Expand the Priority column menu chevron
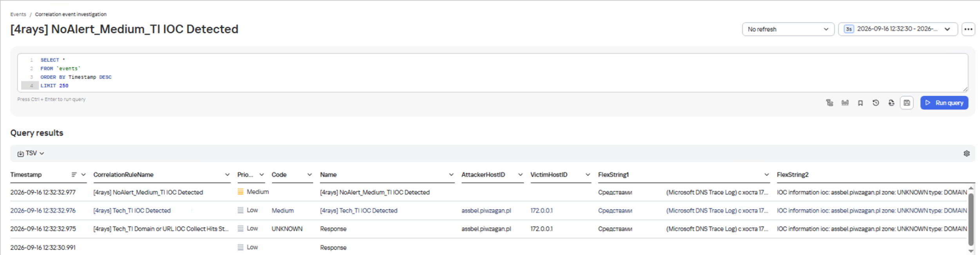This screenshot has width=980, height=255. pos(262,174)
